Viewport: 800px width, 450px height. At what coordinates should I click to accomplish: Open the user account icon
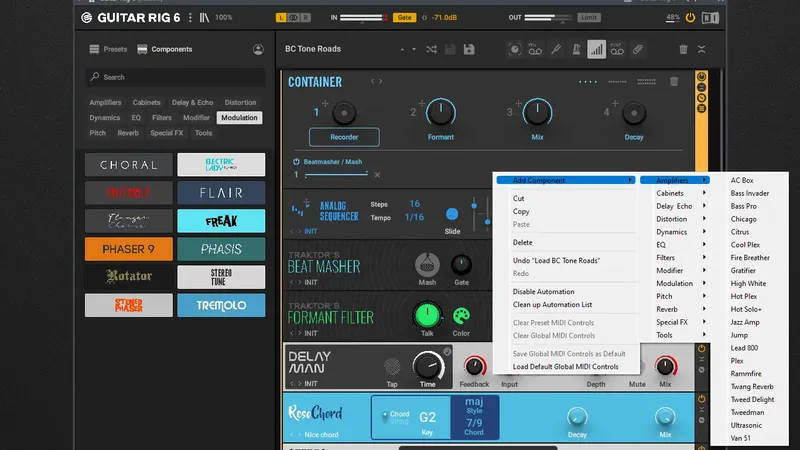click(x=258, y=49)
